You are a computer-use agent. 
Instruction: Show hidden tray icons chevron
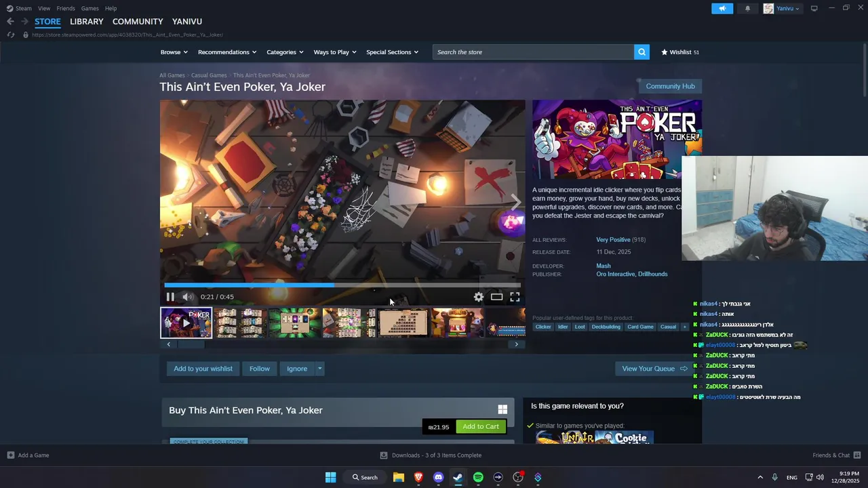tap(759, 477)
